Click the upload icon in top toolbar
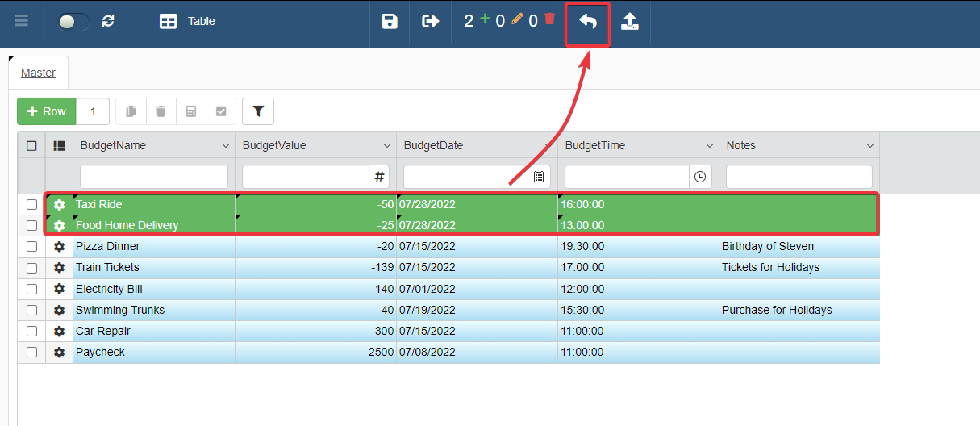 coord(630,22)
